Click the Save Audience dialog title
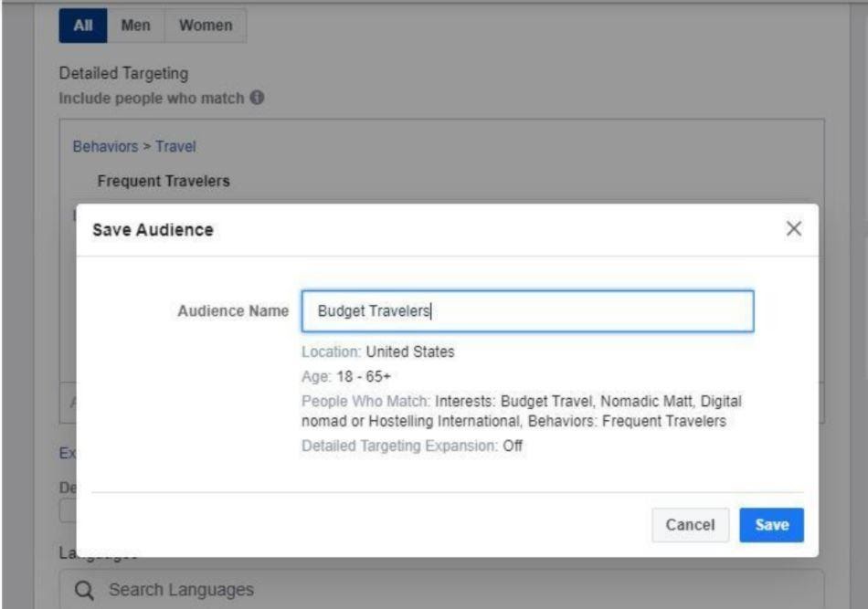The width and height of the screenshot is (868, 609). pos(153,230)
